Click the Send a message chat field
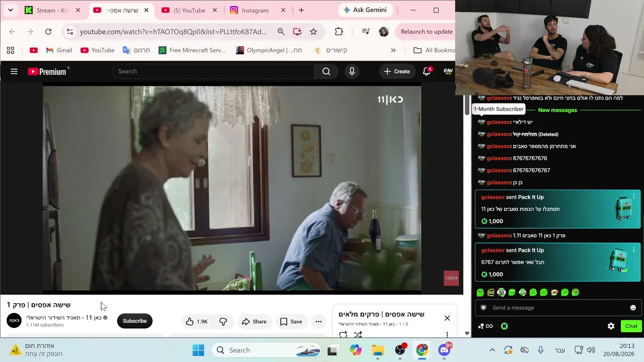Image resolution: width=644 pixels, height=362 pixels. click(557, 308)
